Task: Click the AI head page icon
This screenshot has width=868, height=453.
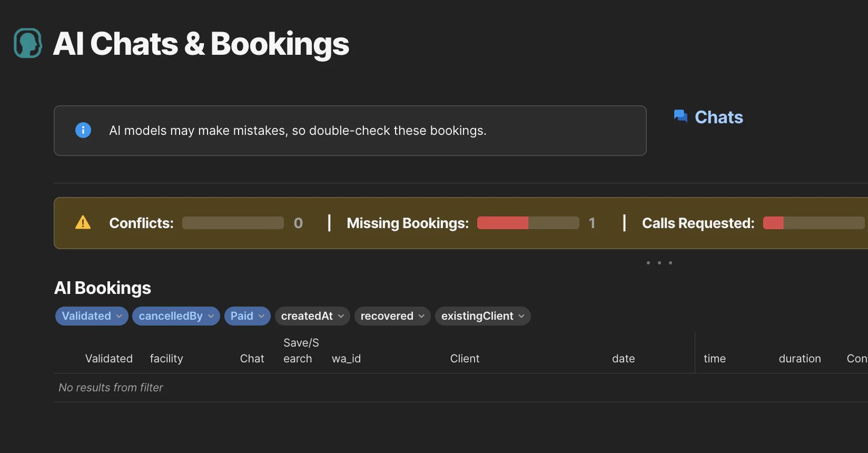Action: pyautogui.click(x=28, y=43)
